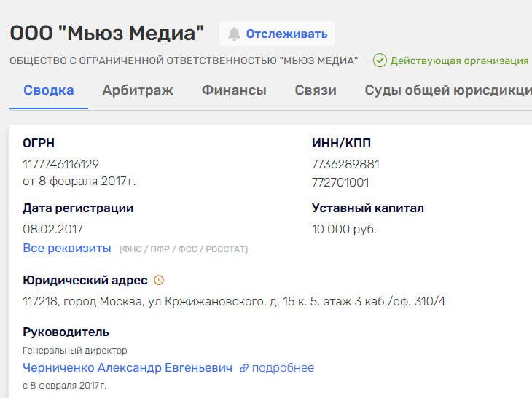Click the Юридический адрес heading
The width and height of the screenshot is (532, 398).
pyautogui.click(x=85, y=280)
